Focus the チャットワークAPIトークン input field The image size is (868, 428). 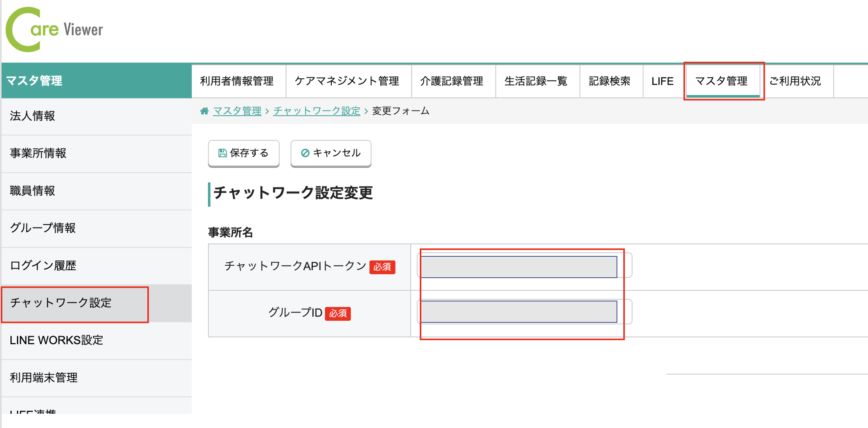click(x=518, y=267)
